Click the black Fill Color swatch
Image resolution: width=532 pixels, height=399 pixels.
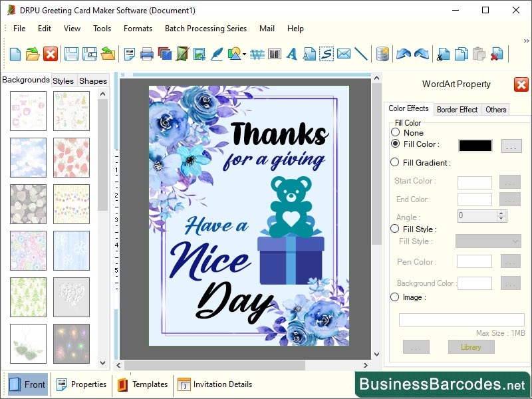click(475, 145)
